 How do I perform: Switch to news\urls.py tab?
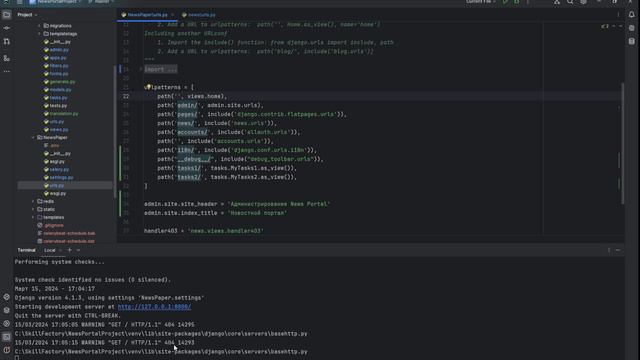[x=199, y=15]
